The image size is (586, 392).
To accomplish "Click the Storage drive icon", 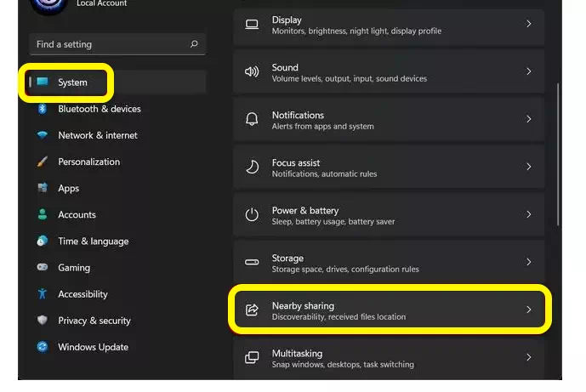I will (252, 263).
